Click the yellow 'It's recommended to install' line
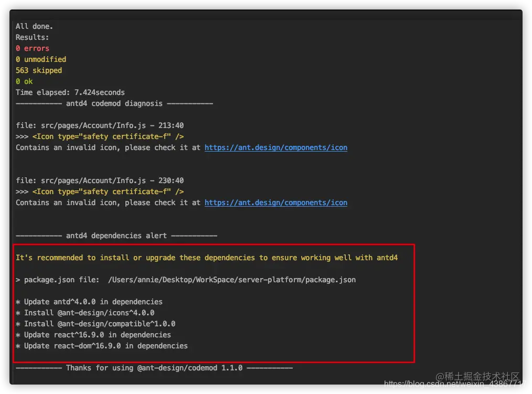This screenshot has width=532, height=394. click(x=207, y=258)
